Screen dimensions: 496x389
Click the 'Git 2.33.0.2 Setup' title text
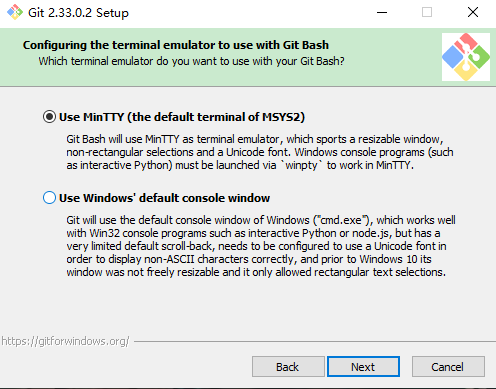(78, 13)
